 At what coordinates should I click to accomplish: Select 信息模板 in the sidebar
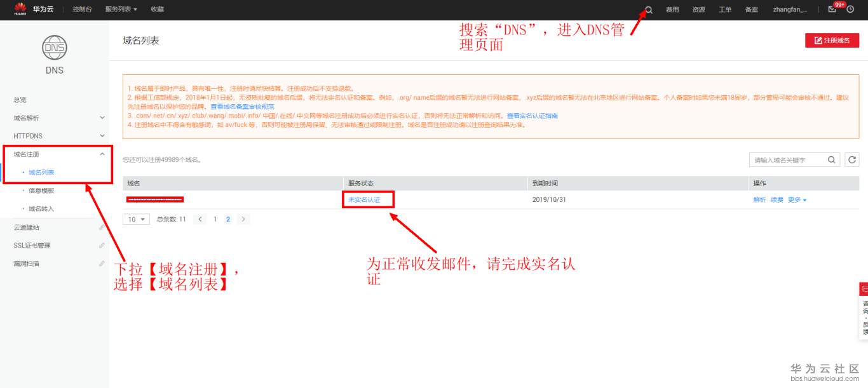pos(41,191)
